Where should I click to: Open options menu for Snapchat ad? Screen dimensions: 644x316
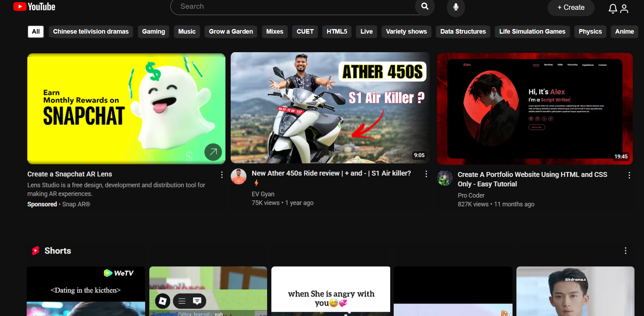[x=222, y=175]
